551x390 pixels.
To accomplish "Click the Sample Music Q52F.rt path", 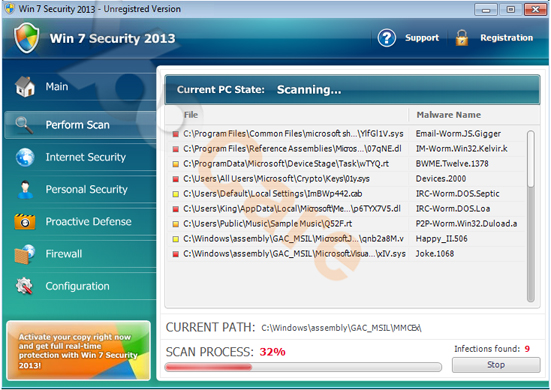I will tap(267, 224).
